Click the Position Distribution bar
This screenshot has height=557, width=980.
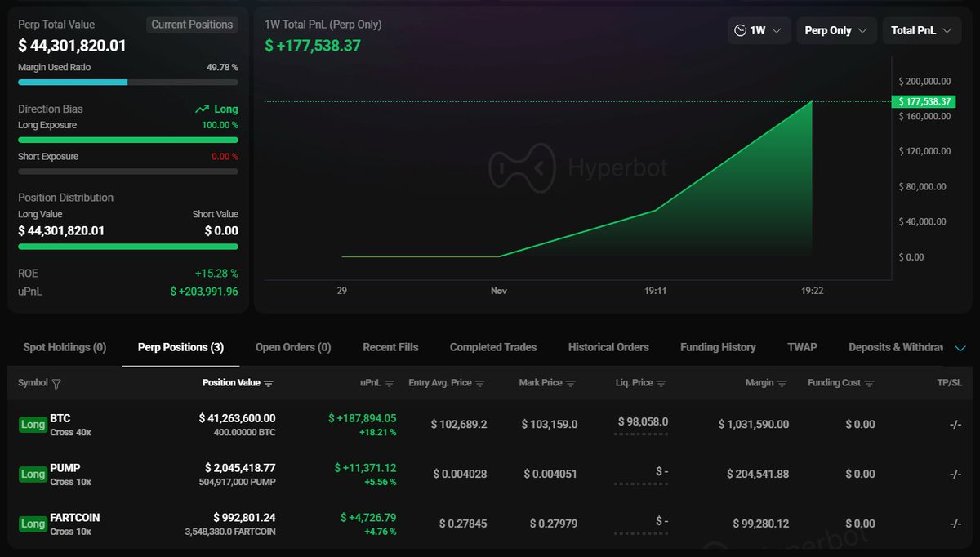tap(128, 246)
